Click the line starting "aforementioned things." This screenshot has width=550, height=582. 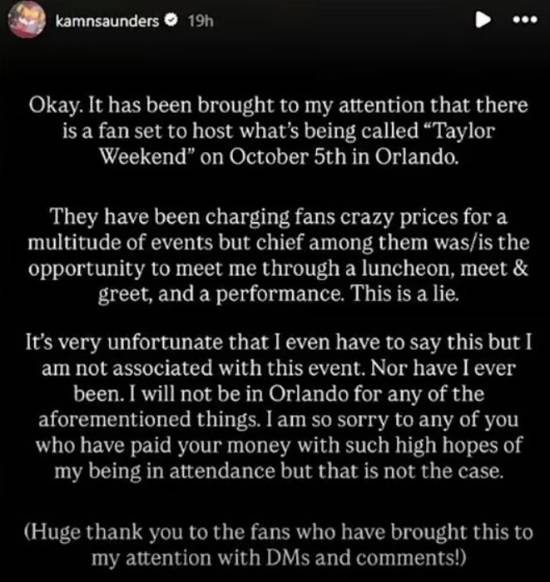click(x=278, y=420)
